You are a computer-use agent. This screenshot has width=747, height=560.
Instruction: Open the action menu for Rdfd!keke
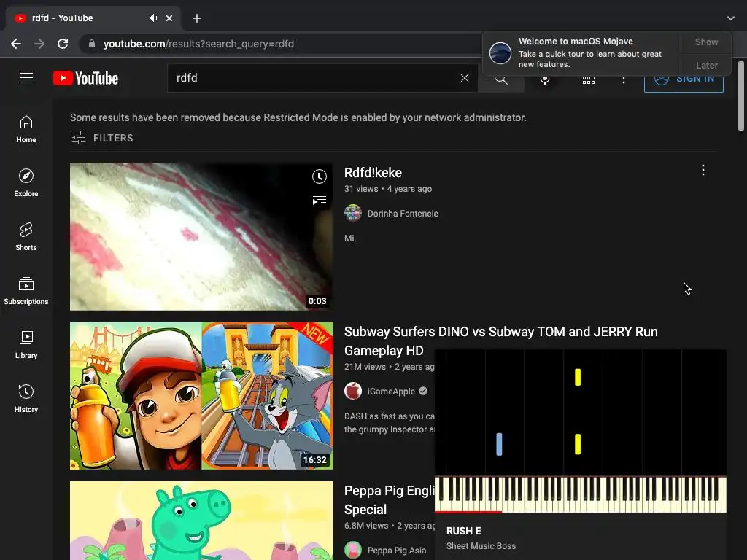[x=703, y=170]
